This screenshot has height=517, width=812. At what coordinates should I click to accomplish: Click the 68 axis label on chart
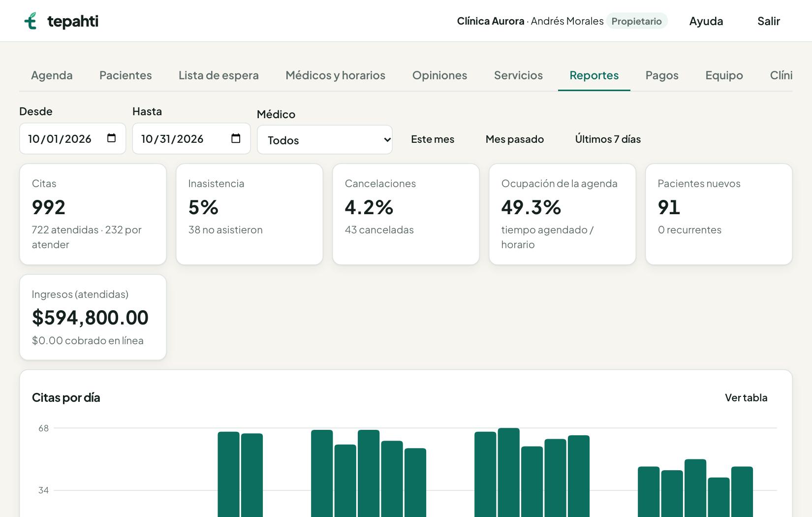click(x=43, y=428)
